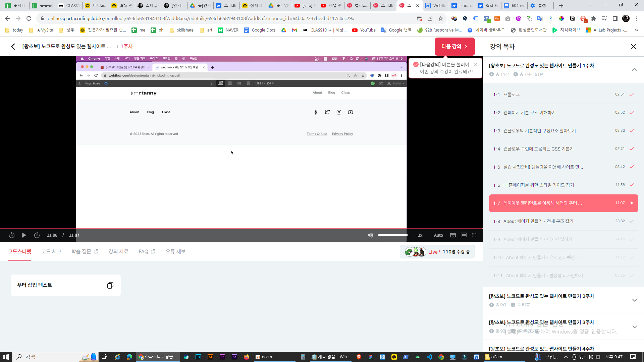This screenshot has width=644, height=362.
Task: Switch to the 코드스니펫 tab
Action: coord(20,251)
